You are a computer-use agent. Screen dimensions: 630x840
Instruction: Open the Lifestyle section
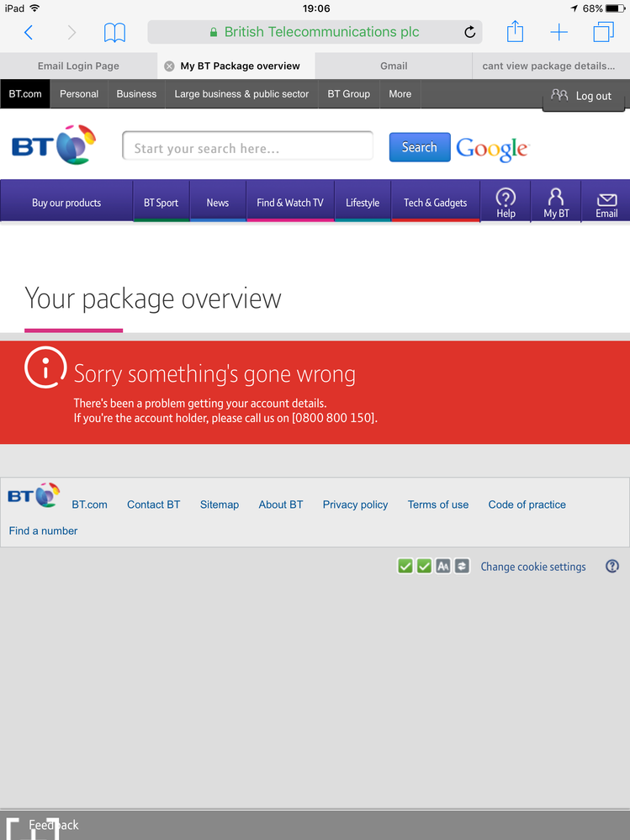tap(363, 202)
